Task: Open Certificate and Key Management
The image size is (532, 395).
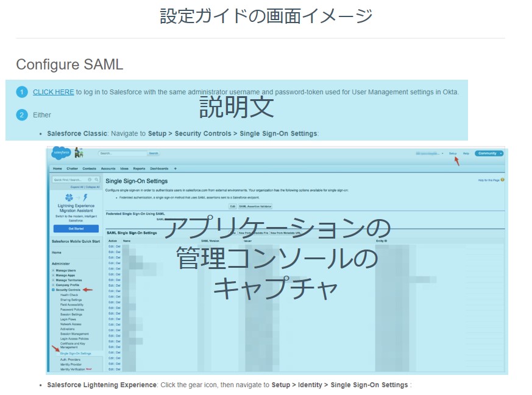Action: click(73, 345)
